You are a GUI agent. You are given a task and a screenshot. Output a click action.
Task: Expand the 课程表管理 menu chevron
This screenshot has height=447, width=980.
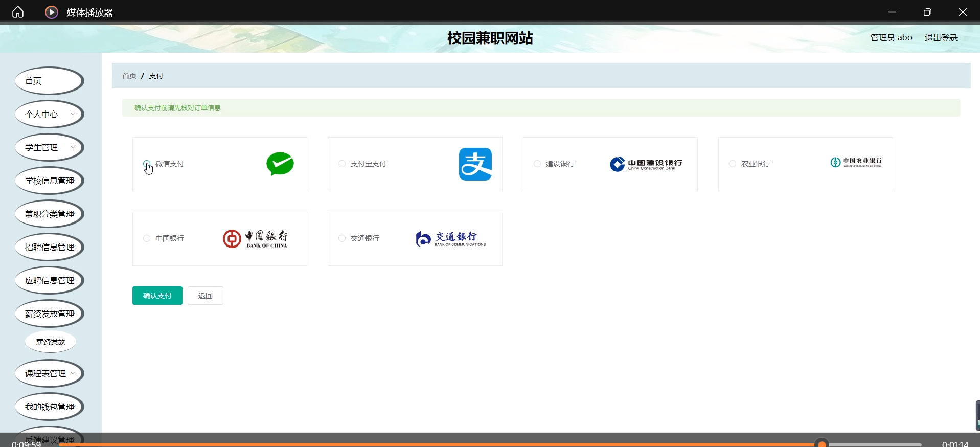point(73,373)
